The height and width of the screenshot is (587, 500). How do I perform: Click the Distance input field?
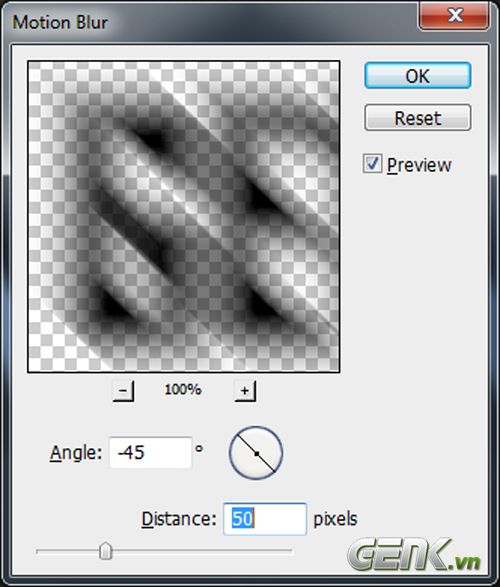click(x=265, y=519)
